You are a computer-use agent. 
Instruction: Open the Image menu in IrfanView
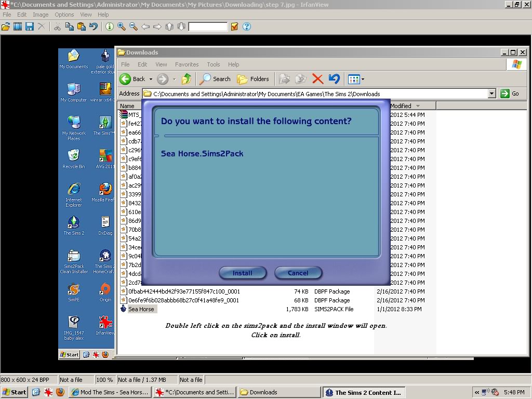[x=41, y=15]
